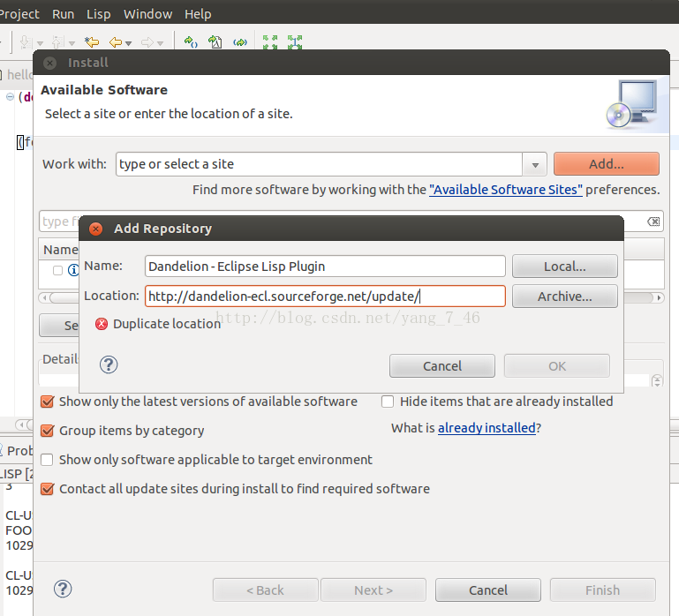Clear the filter text with the erase icon
The height and width of the screenshot is (616, 679).
click(653, 222)
